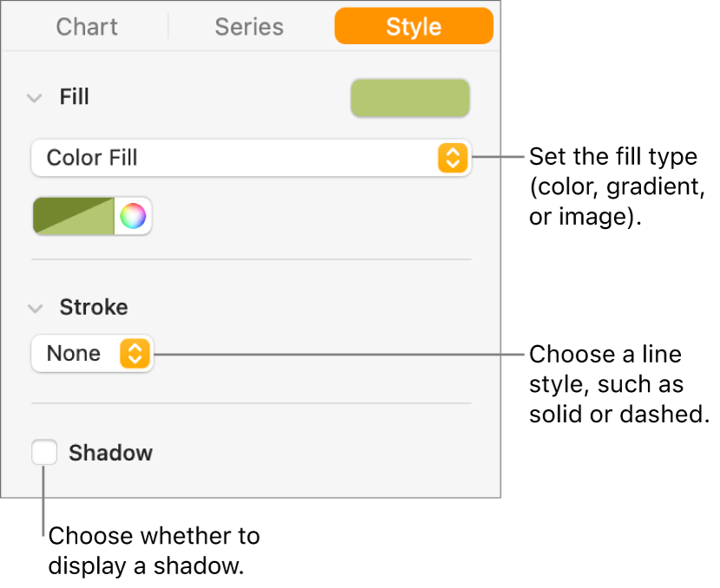Click the Color Fill popup arrows
Image resolution: width=720 pixels, height=588 pixels.
coord(451,158)
